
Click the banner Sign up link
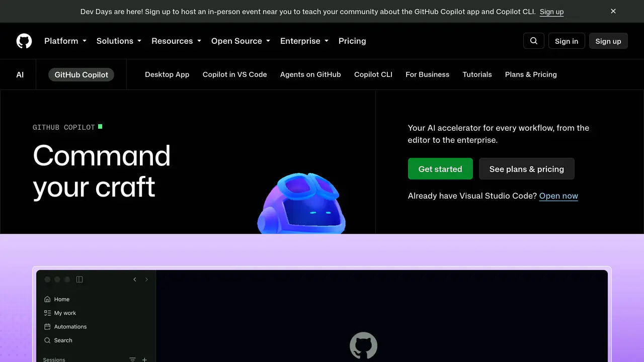pyautogui.click(x=551, y=11)
